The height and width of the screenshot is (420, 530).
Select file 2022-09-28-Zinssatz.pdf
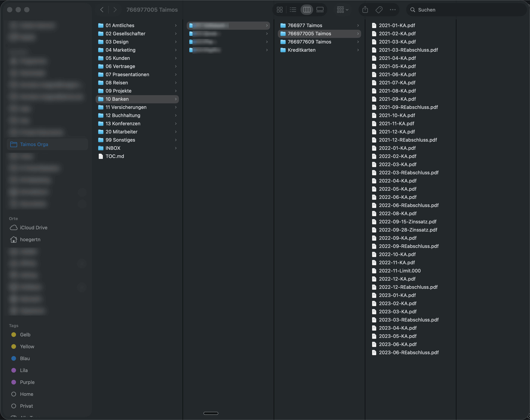[x=411, y=230]
